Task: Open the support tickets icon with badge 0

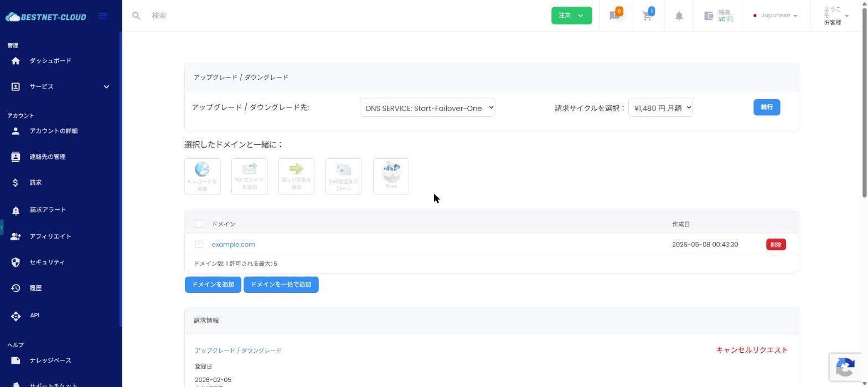Action: click(615, 16)
